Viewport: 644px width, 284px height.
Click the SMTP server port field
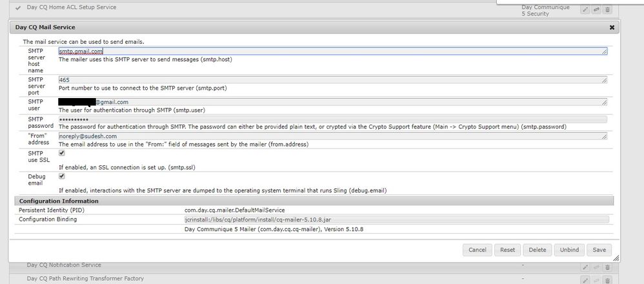(x=332, y=80)
